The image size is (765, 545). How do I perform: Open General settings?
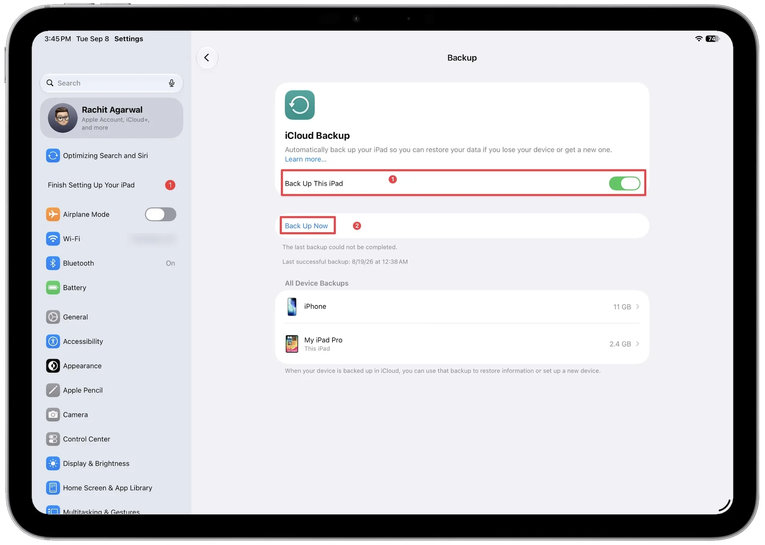coord(112,317)
